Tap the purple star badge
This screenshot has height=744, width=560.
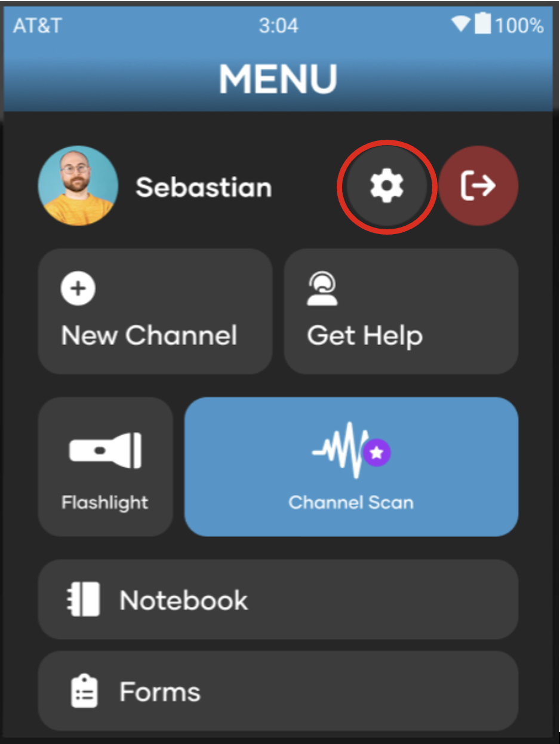click(x=377, y=453)
